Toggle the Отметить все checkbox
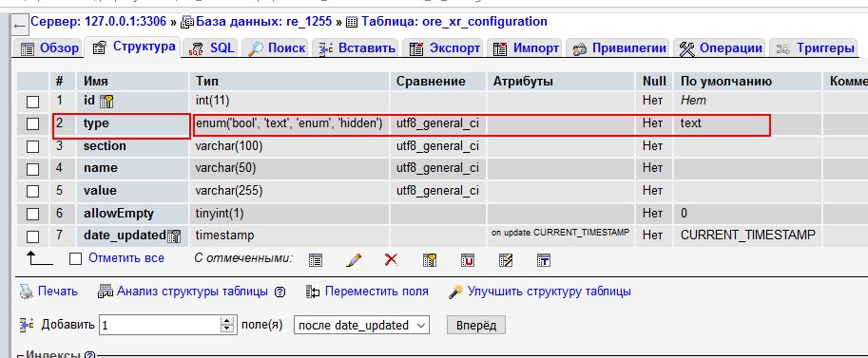 pyautogui.click(x=76, y=258)
